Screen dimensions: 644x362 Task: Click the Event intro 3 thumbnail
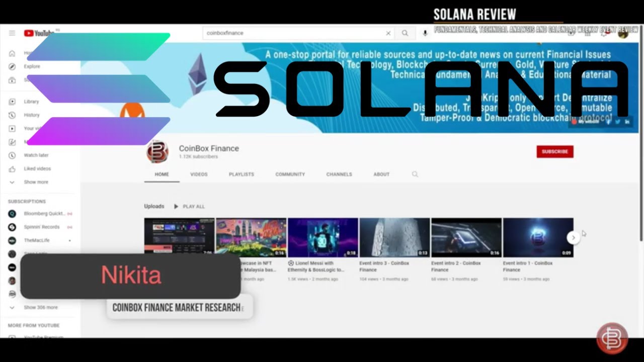pyautogui.click(x=394, y=237)
